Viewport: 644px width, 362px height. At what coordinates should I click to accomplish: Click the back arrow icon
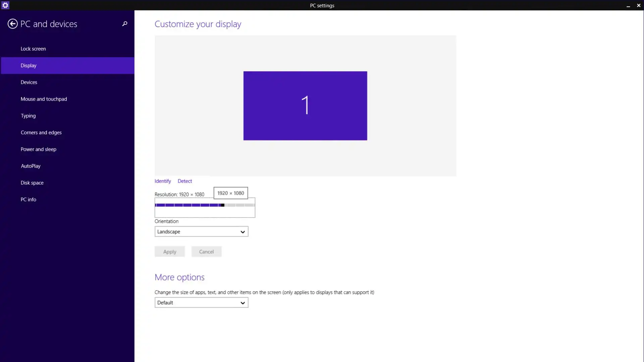click(12, 24)
